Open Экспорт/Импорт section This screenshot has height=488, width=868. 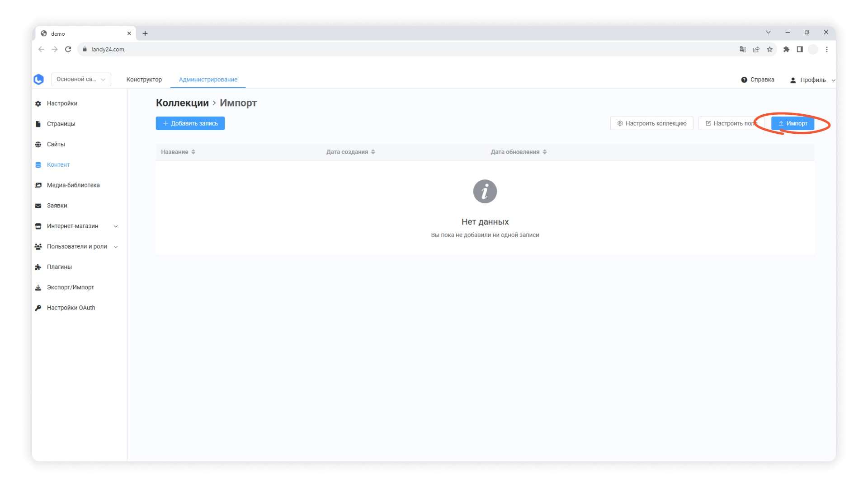(x=70, y=287)
